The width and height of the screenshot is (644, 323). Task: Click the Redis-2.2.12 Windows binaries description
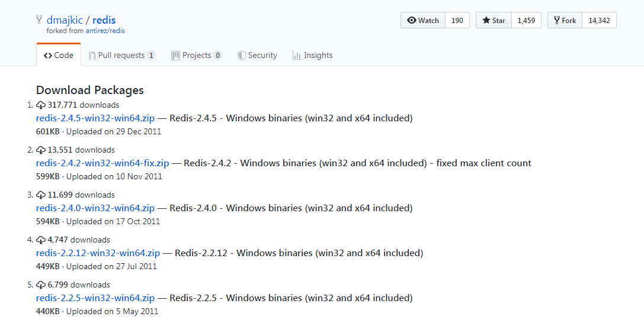pyautogui.click(x=299, y=253)
